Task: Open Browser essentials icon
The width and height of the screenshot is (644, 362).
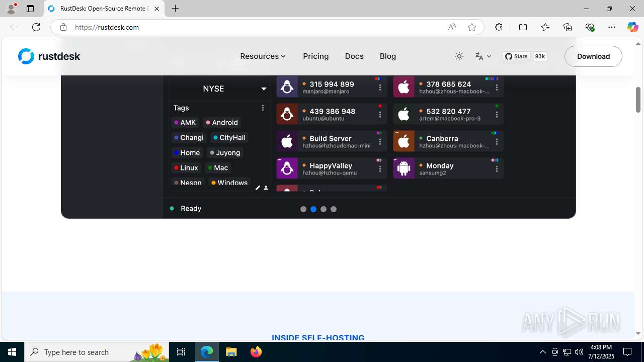Action: point(590,27)
